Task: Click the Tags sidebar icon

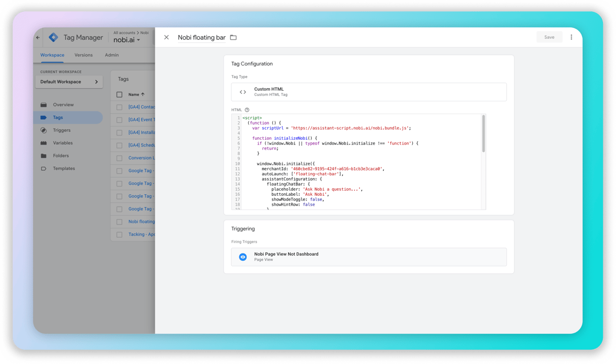Action: [x=44, y=118]
